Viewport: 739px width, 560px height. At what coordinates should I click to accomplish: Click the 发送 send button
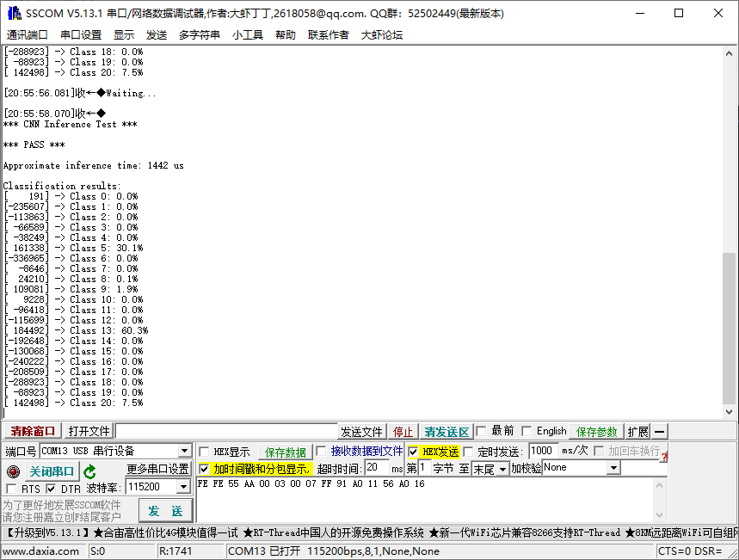tap(165, 511)
